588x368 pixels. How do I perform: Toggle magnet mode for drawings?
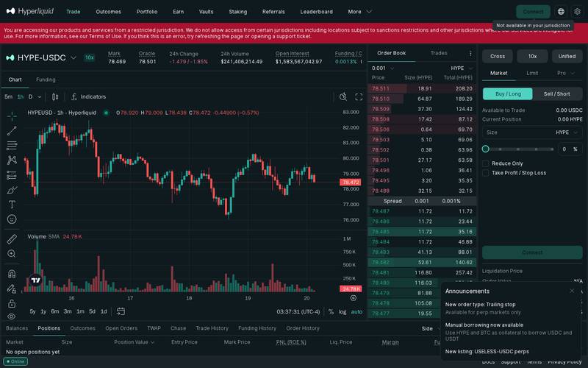(x=12, y=273)
